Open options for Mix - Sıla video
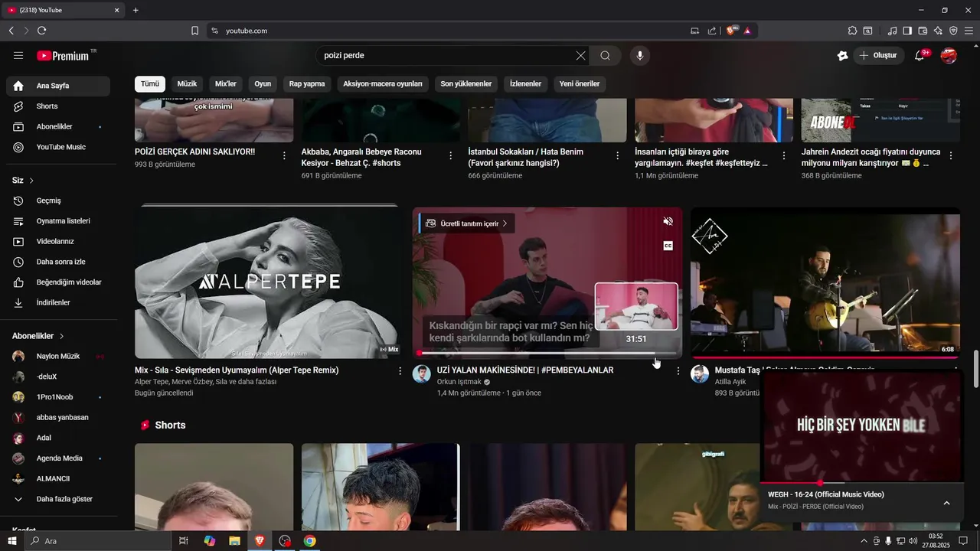 click(x=400, y=370)
